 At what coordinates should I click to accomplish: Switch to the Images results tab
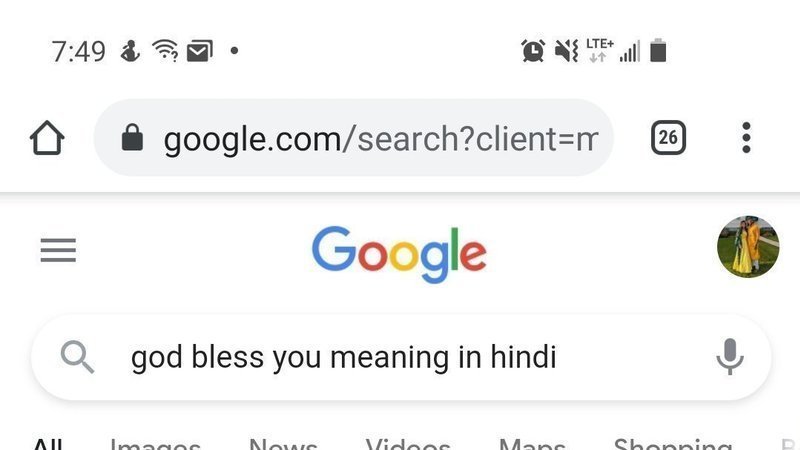click(x=155, y=444)
